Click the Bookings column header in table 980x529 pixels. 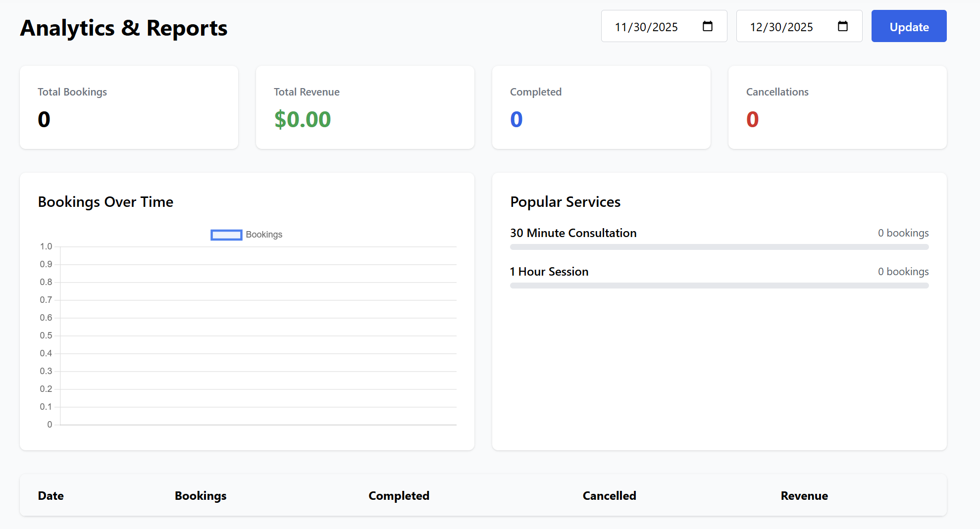[x=201, y=496]
